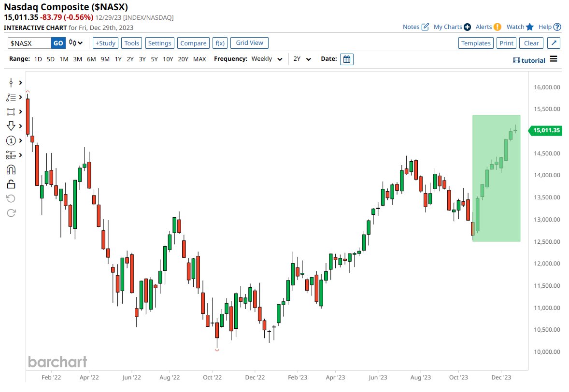
Task: Expand measurement tool options arrow
Action: tap(21, 155)
